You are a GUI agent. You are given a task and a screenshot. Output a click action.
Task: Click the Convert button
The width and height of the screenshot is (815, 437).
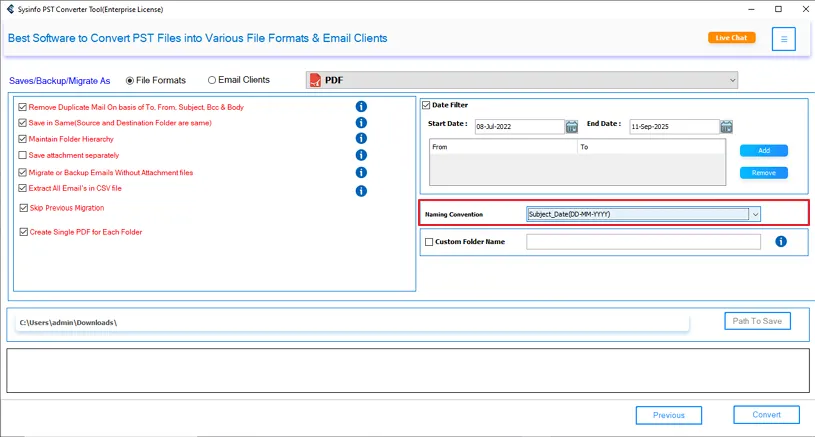(x=766, y=415)
